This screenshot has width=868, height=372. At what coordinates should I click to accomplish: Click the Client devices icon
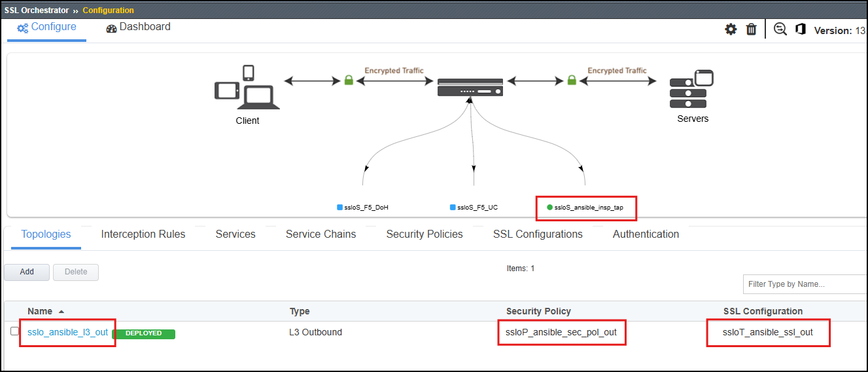(x=247, y=86)
